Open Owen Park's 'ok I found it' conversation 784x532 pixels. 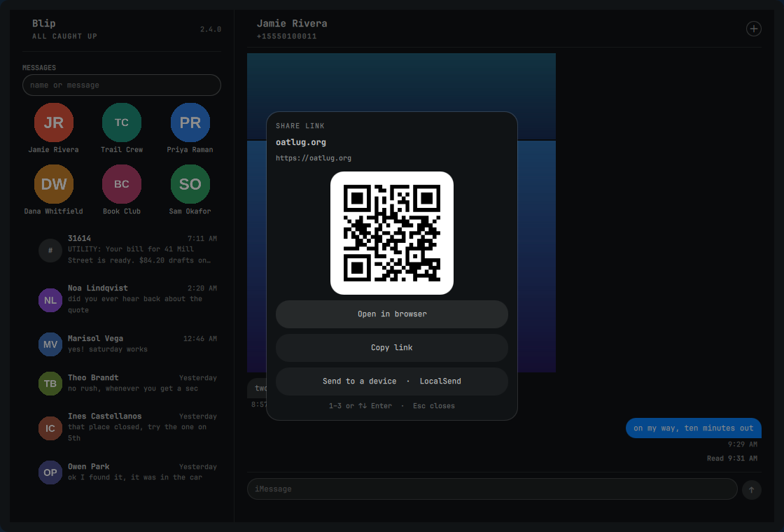pos(122,472)
